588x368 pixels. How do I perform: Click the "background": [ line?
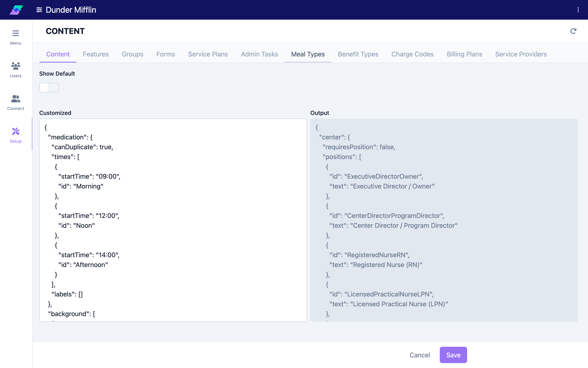click(72, 314)
